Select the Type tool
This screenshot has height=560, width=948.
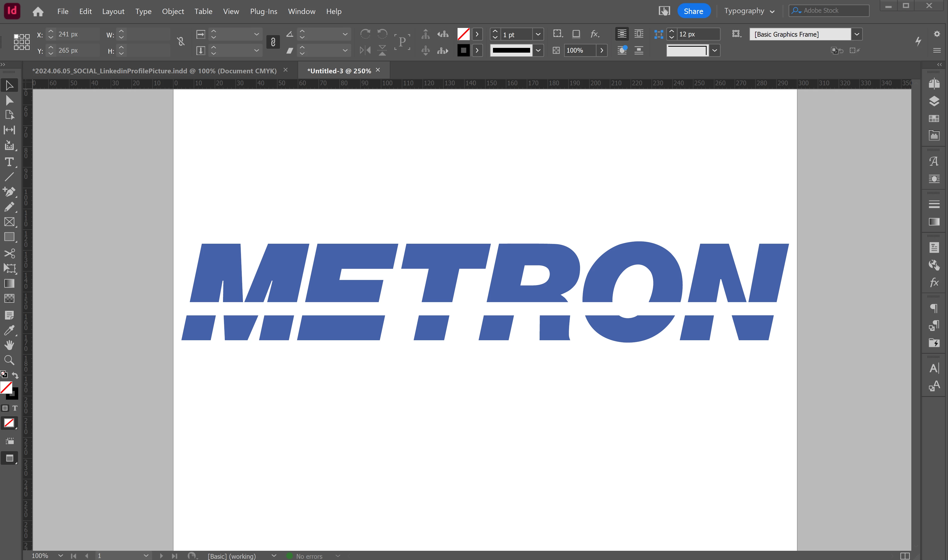(9, 162)
